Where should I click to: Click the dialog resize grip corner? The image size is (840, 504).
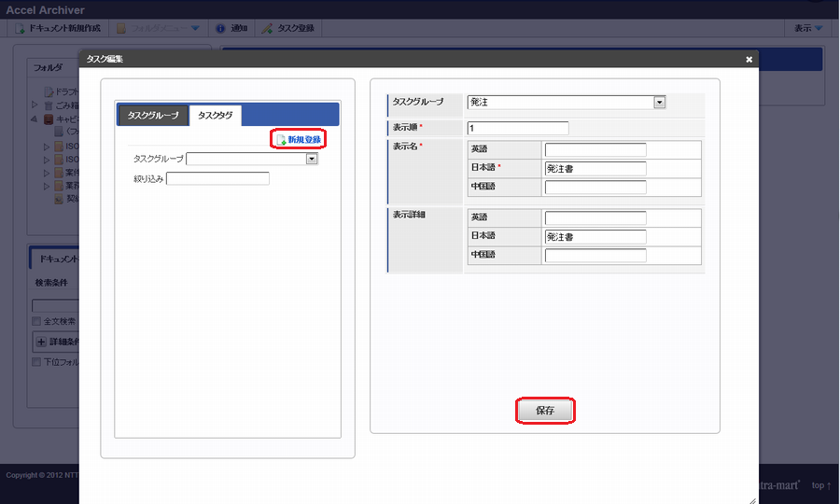(752, 500)
